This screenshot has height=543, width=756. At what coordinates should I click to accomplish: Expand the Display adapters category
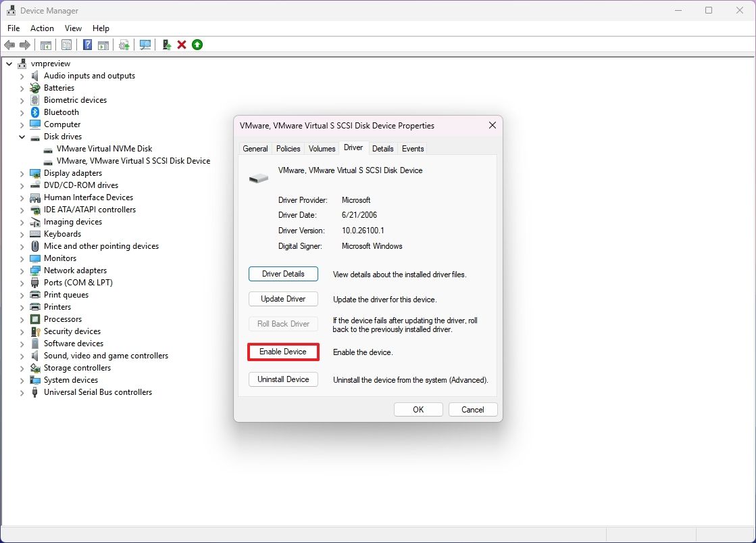pos(21,172)
